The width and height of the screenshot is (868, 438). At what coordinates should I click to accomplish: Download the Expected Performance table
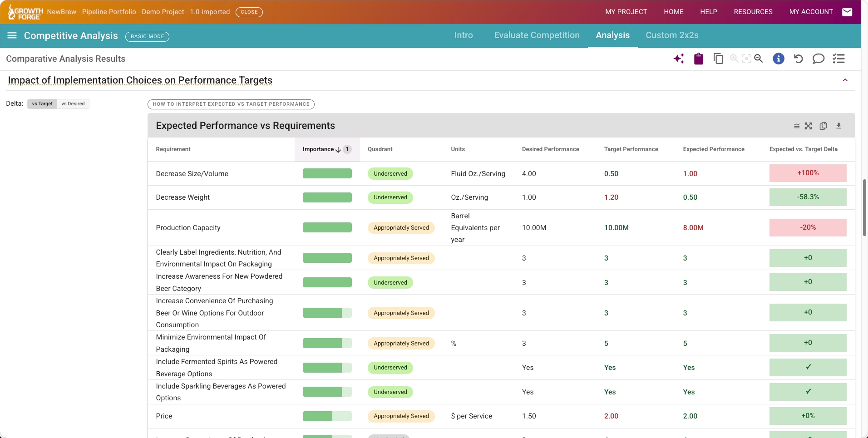click(x=838, y=126)
